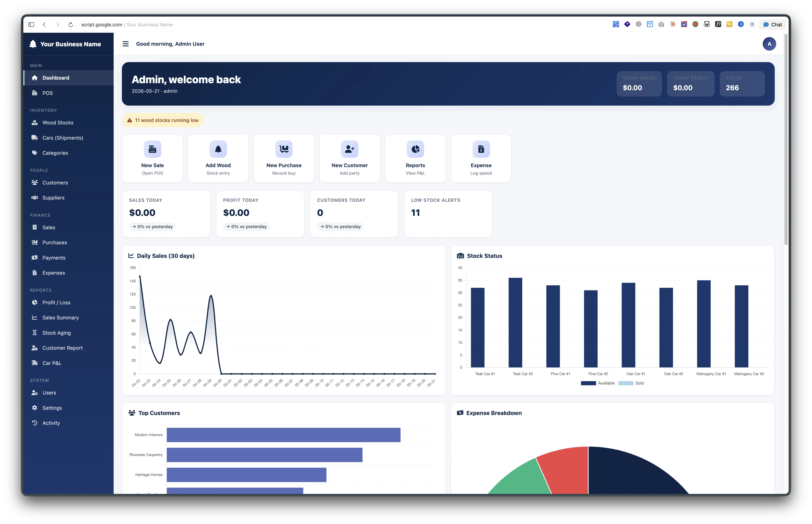Toggle the Available legend swatch in Stock Status

click(588, 383)
